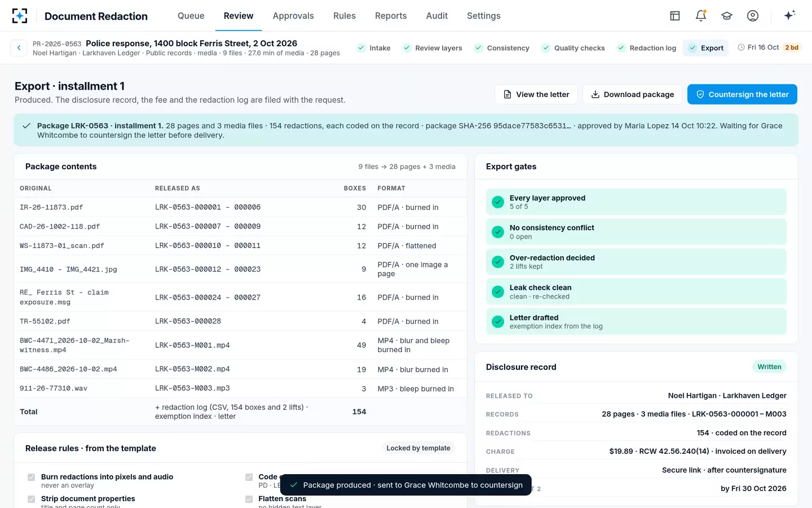Go back using the left chevron button
The width and height of the screenshot is (812, 508).
point(19,48)
